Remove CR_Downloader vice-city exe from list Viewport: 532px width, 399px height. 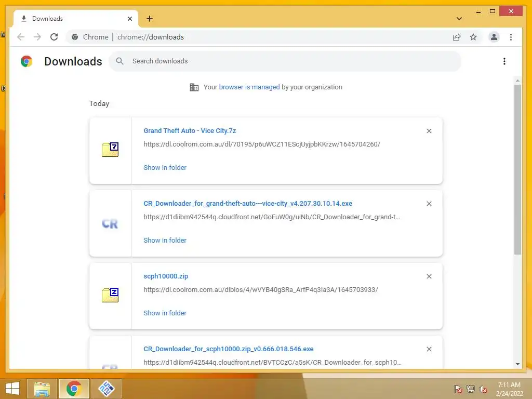click(429, 204)
